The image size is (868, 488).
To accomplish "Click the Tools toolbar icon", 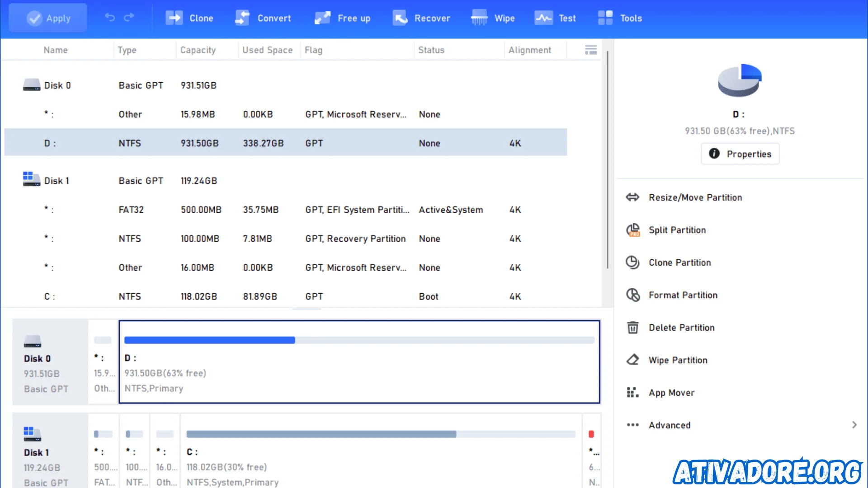I will pos(619,18).
